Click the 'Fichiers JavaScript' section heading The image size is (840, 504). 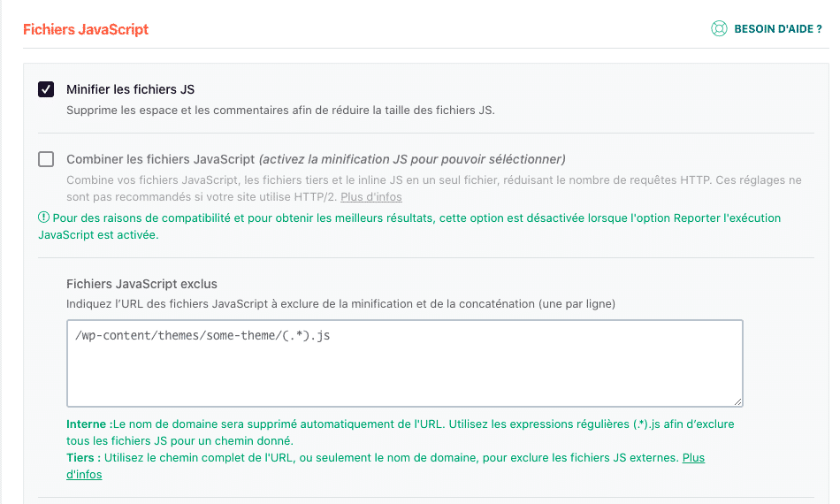[86, 29]
